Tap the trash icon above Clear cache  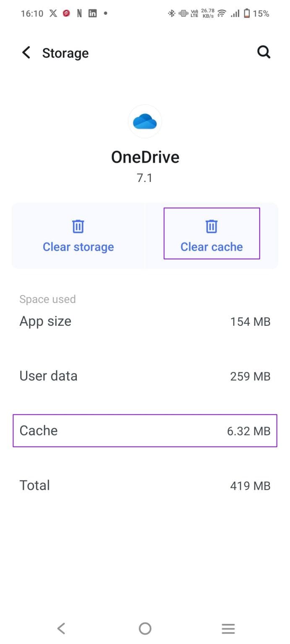pyautogui.click(x=211, y=226)
